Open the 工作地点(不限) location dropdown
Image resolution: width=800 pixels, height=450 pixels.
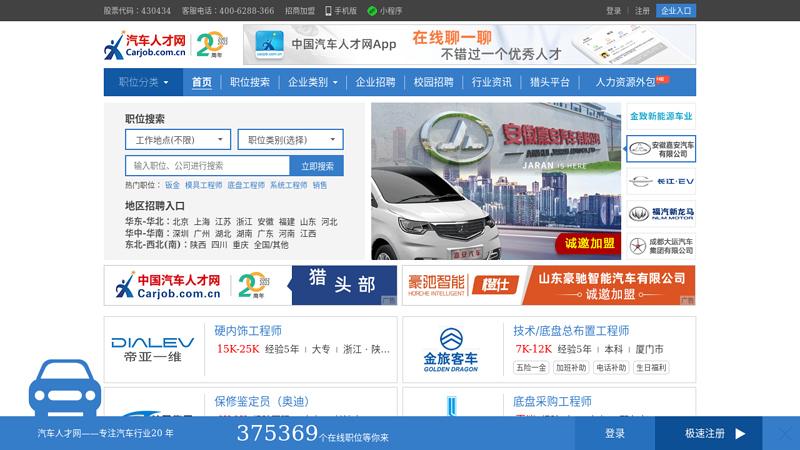178,140
